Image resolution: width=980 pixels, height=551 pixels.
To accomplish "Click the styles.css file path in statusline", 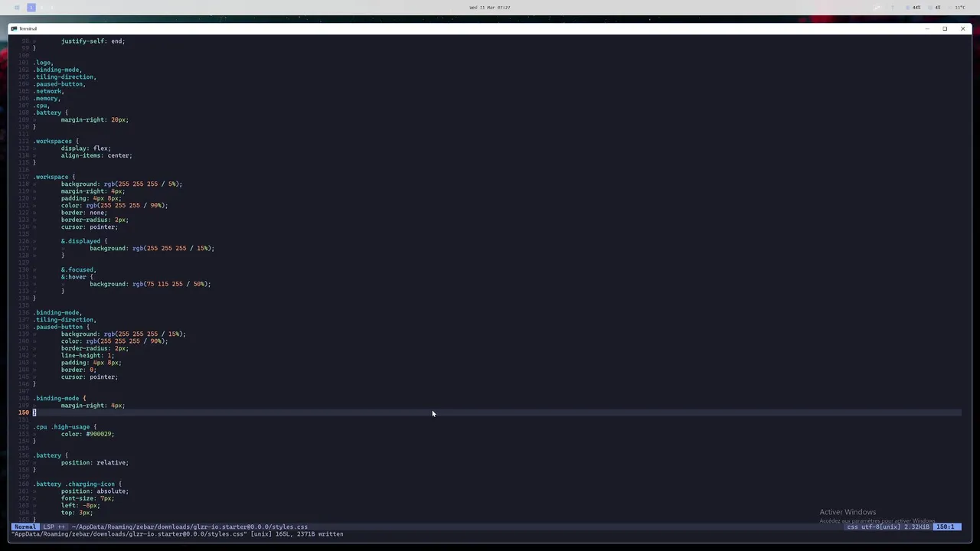I will (190, 527).
